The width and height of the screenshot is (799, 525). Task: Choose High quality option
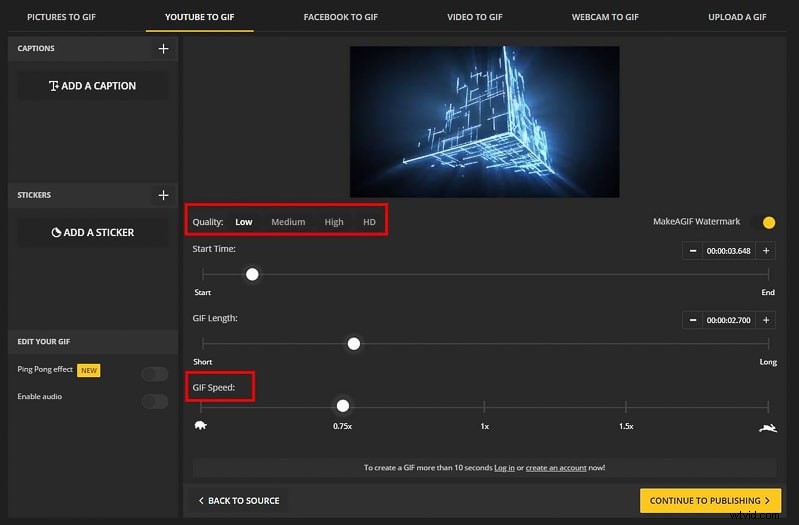334,222
